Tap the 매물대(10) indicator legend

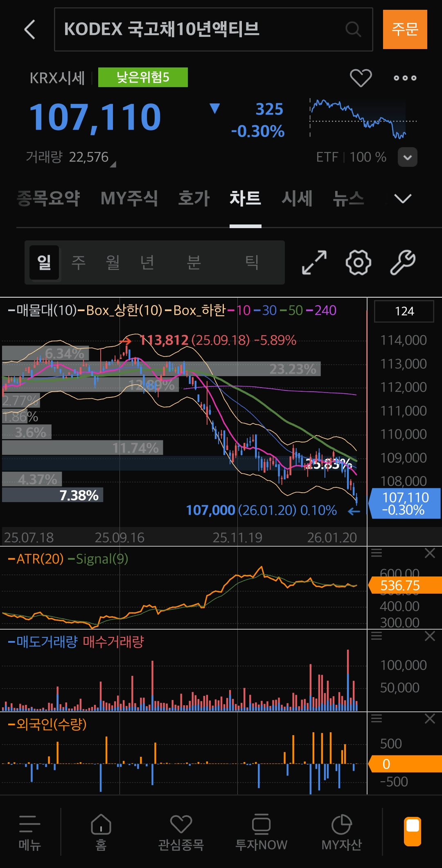click(42, 310)
